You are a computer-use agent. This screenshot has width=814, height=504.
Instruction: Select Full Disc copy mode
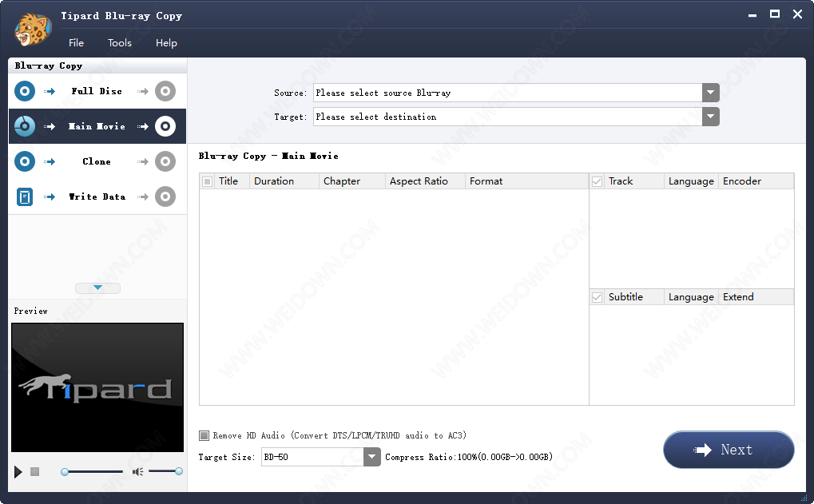(97, 91)
